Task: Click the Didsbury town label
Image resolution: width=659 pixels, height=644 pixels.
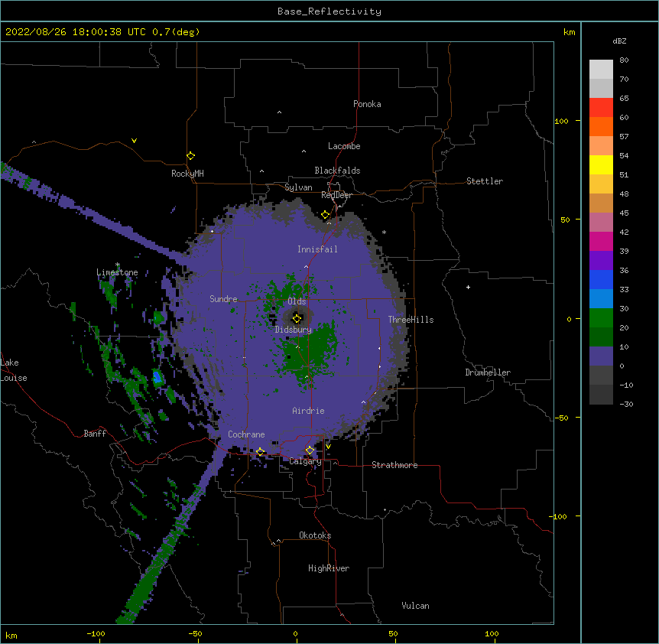Action: click(x=293, y=330)
